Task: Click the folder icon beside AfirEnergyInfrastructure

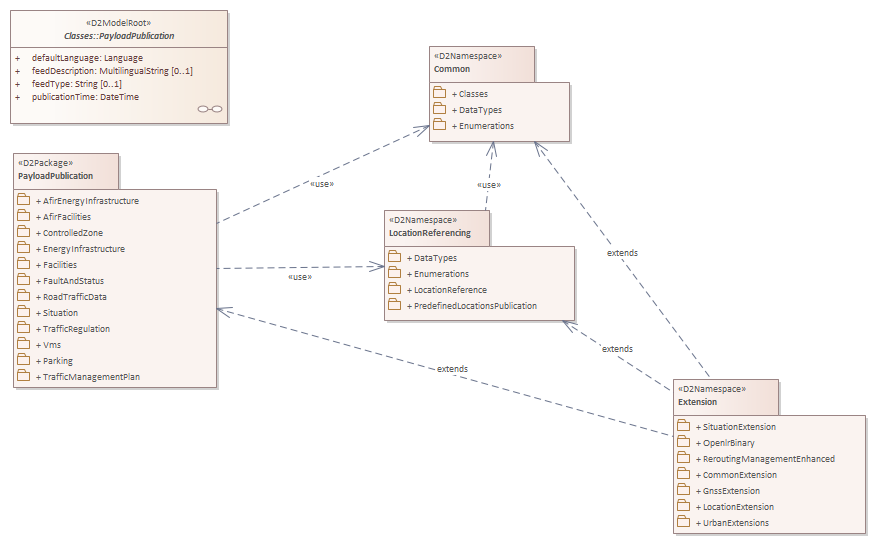Action: pyautogui.click(x=24, y=200)
